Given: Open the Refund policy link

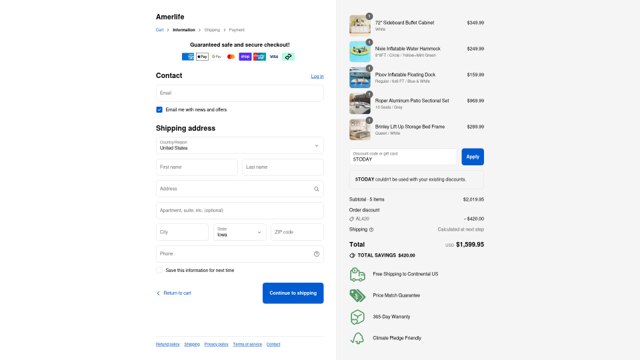Looking at the screenshot, I should [168, 344].
